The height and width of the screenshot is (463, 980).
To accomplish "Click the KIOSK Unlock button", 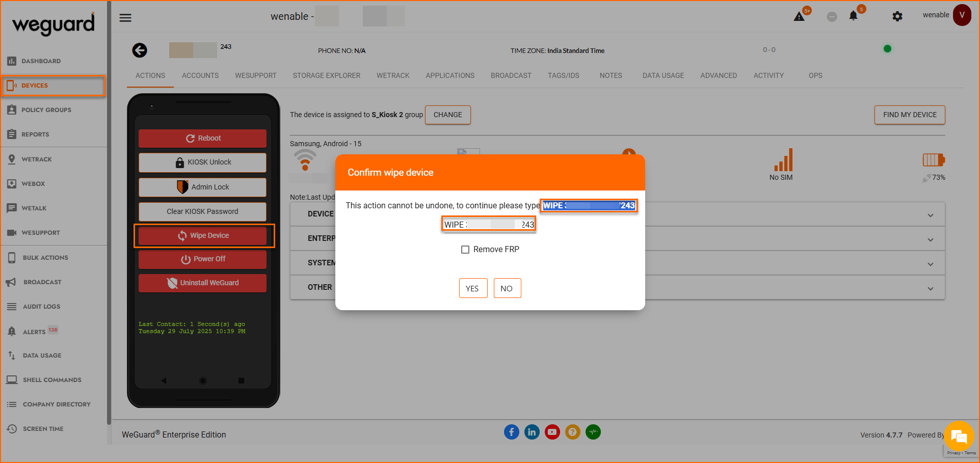I will [202, 162].
